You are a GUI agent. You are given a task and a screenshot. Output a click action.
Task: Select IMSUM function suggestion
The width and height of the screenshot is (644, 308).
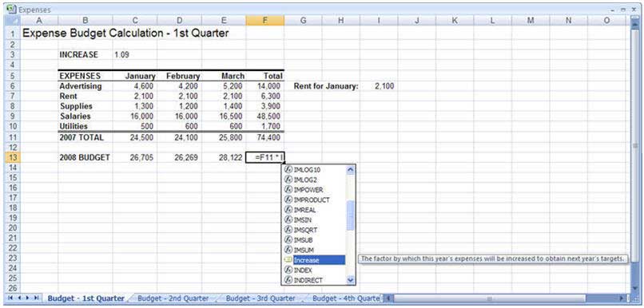pyautogui.click(x=315, y=250)
